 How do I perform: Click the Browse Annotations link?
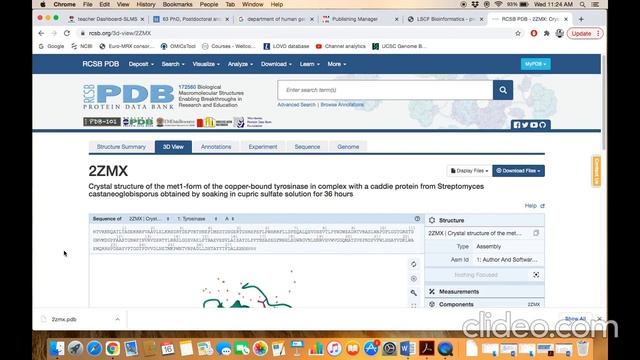pos(342,105)
